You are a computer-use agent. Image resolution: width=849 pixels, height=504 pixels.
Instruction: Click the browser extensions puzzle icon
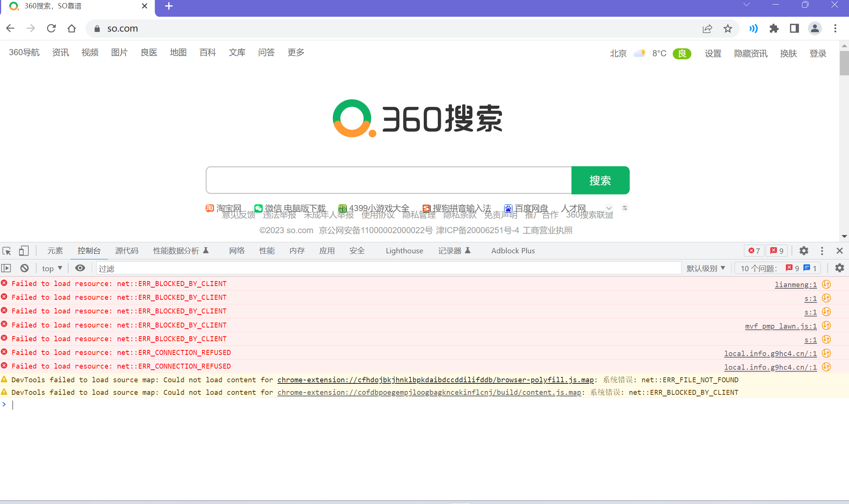pos(774,28)
